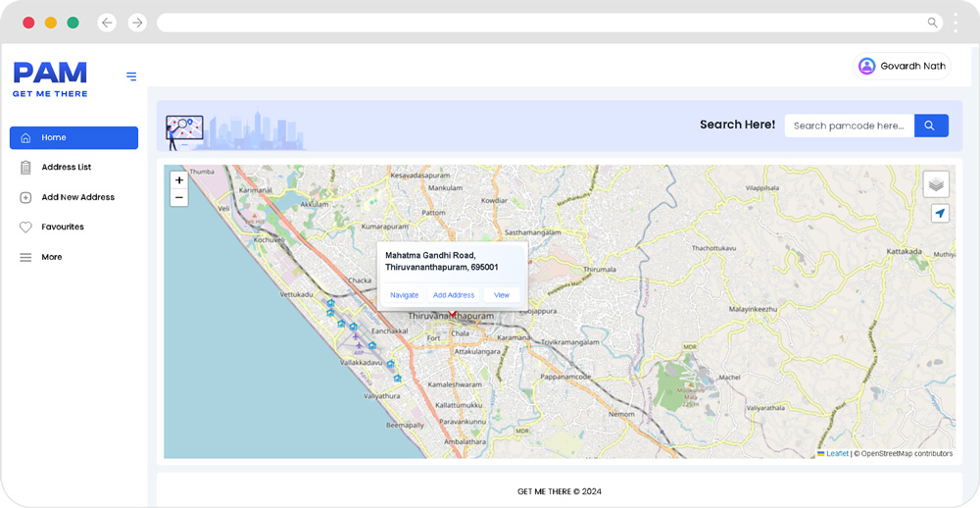
Task: Click the Thachottukavu map label
Action: coord(713,248)
